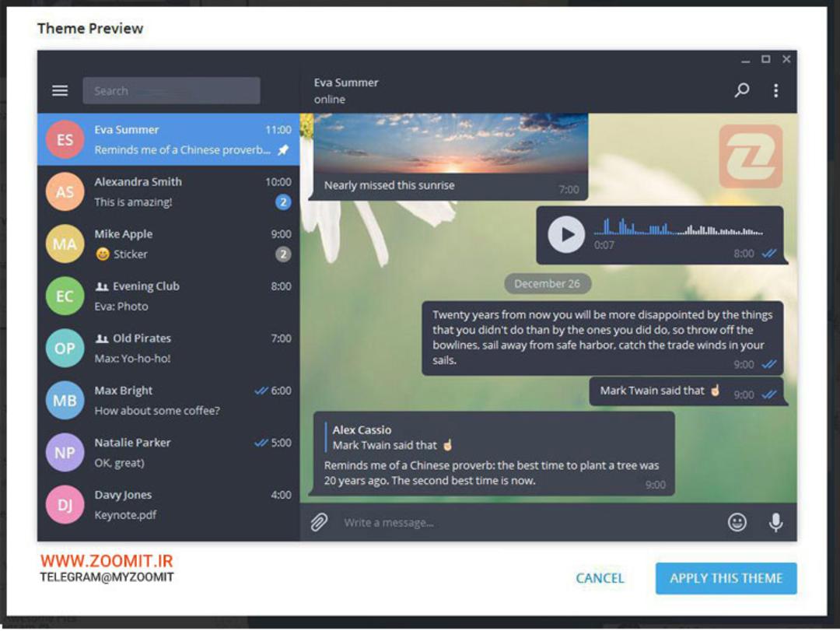Click the paperclip attach file icon
Screen dimensions: 840x631
pos(319,521)
